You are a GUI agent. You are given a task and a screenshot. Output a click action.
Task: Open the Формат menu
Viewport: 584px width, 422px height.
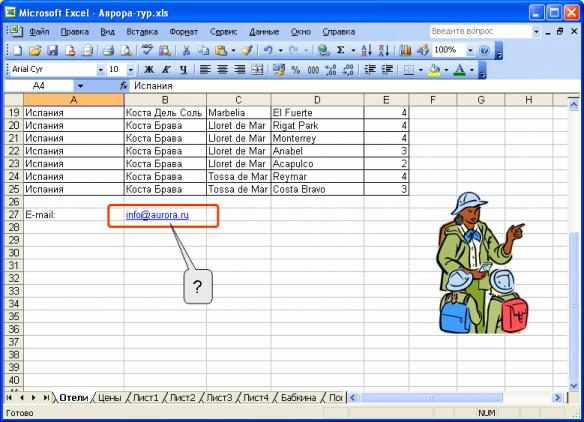click(184, 32)
